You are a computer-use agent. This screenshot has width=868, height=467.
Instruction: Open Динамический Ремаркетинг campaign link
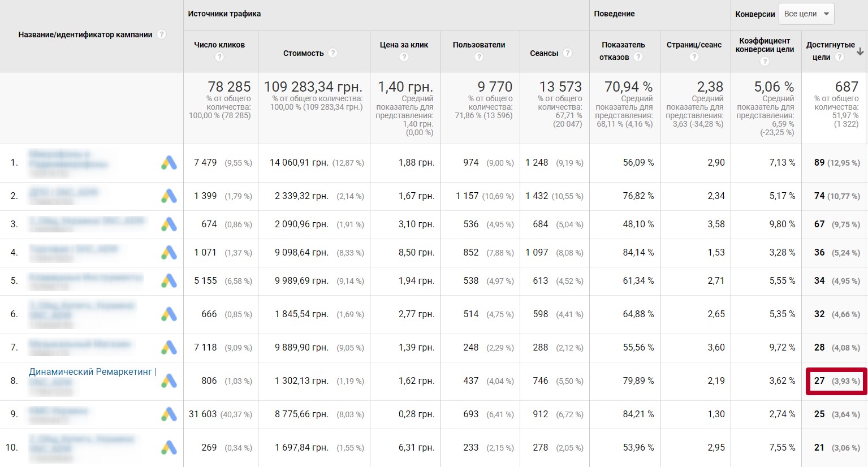tap(93, 371)
